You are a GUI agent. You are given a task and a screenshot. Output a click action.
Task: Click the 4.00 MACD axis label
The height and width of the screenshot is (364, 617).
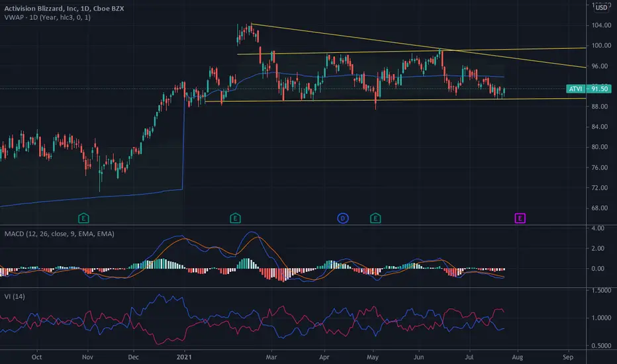pyautogui.click(x=598, y=228)
